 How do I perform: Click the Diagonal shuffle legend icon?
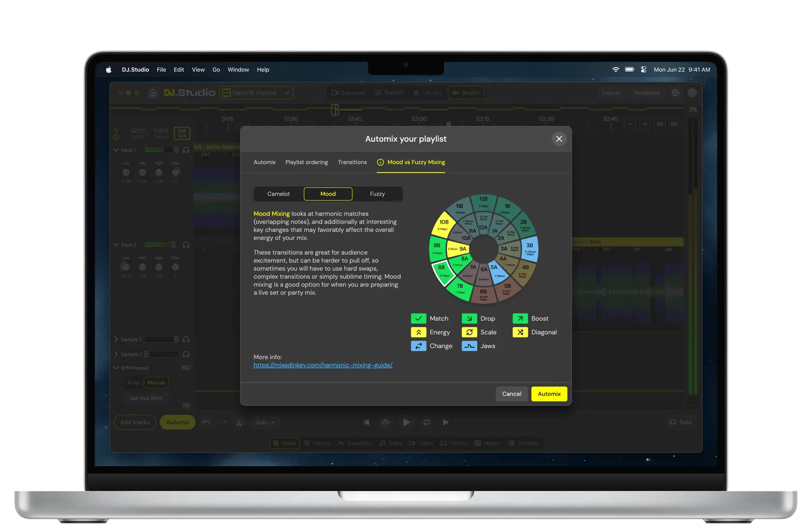[x=520, y=333]
